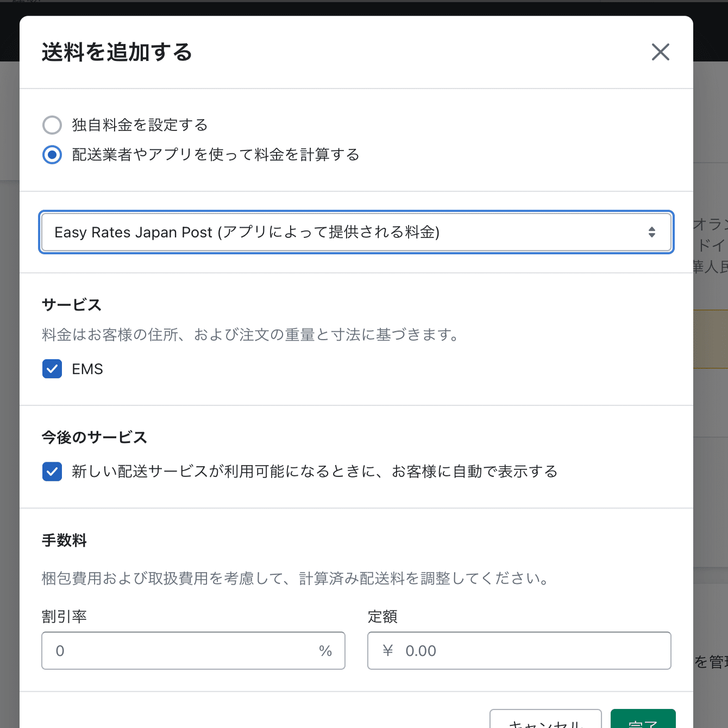This screenshot has height=728, width=728.
Task: Focus the 割引率 percentage input field
Action: coord(193,651)
